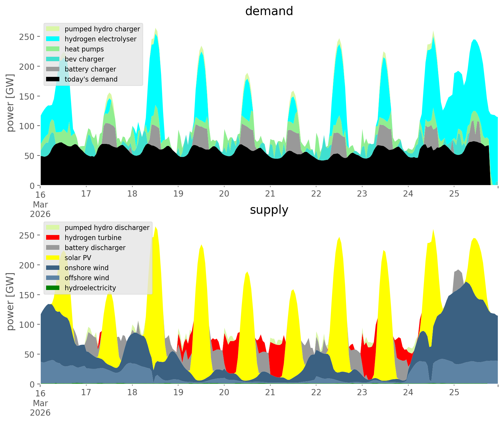Click the yellow solar PV legend swatch
Screen dimensions: 504x423
[x=53, y=258]
